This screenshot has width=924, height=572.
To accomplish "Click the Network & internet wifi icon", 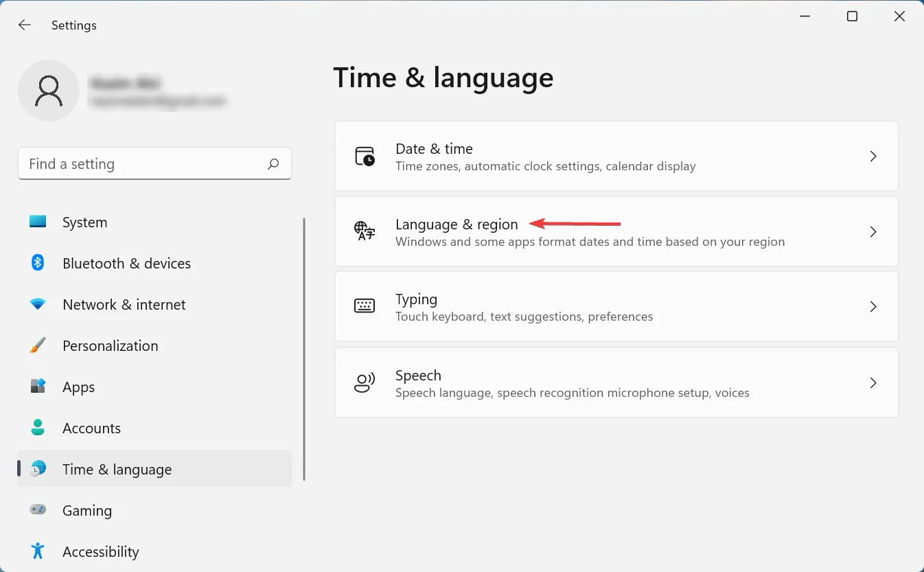I will (x=38, y=304).
